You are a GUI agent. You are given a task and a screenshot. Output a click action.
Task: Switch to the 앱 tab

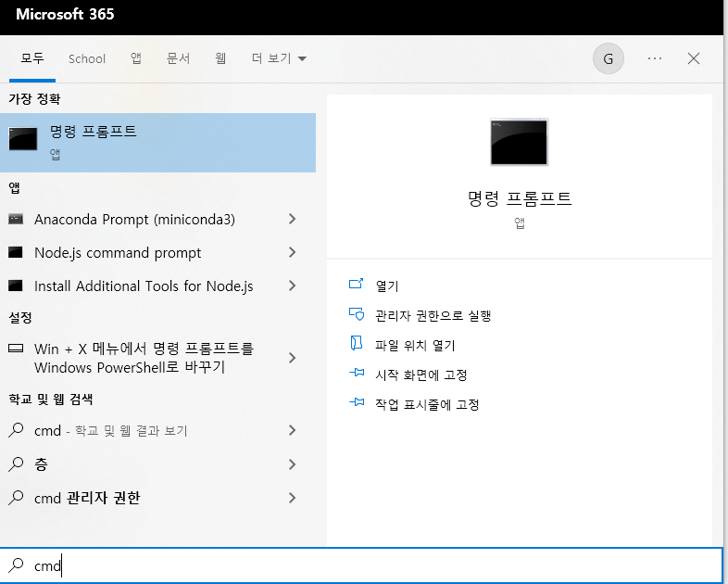pos(136,58)
